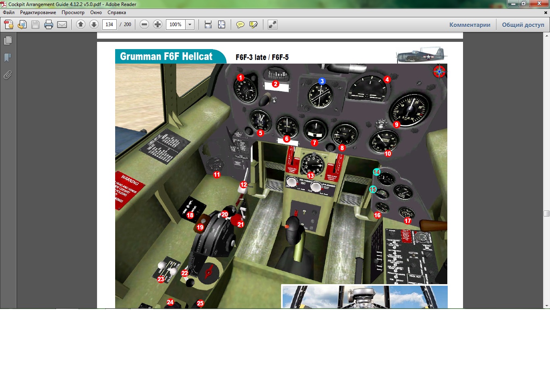This screenshot has height=392, width=550.
Task: Open the Окно menu
Action: (96, 12)
